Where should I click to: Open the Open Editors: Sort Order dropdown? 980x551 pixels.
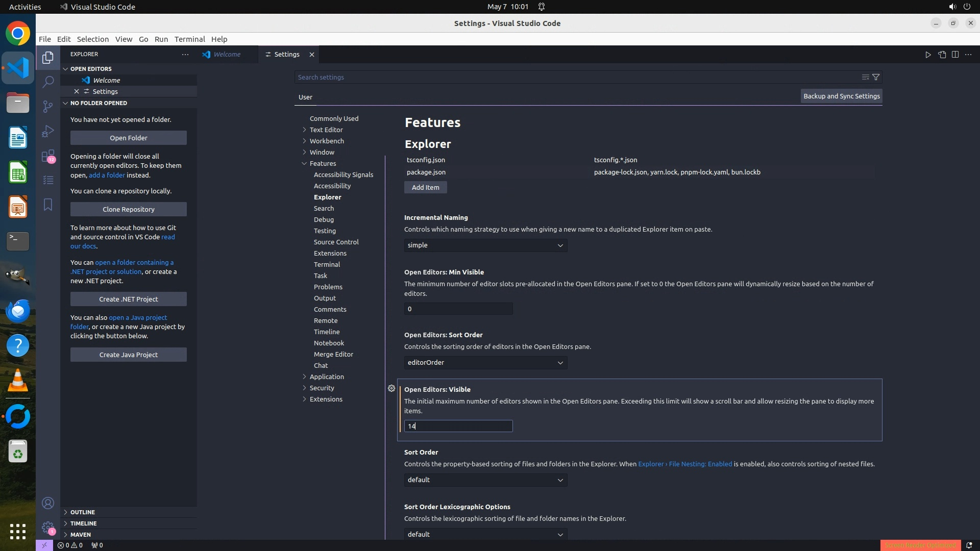pyautogui.click(x=485, y=363)
